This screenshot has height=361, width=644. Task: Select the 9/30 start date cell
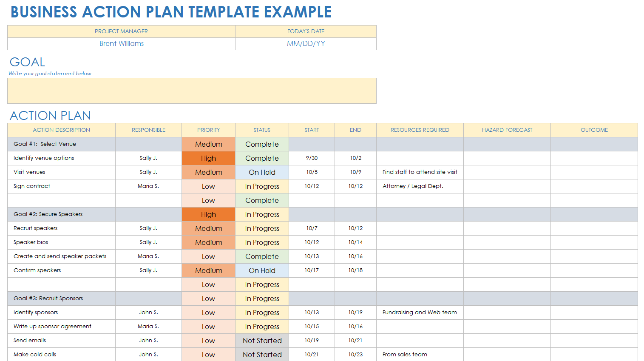coord(312,158)
